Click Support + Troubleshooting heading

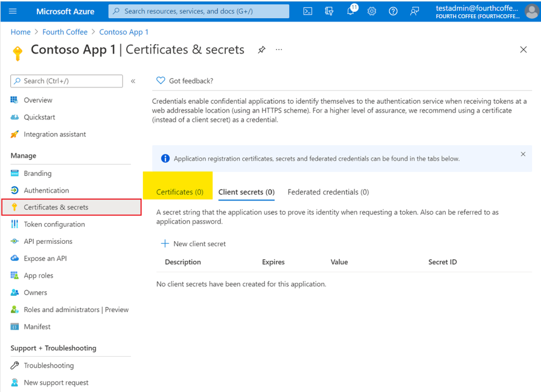[x=53, y=348]
